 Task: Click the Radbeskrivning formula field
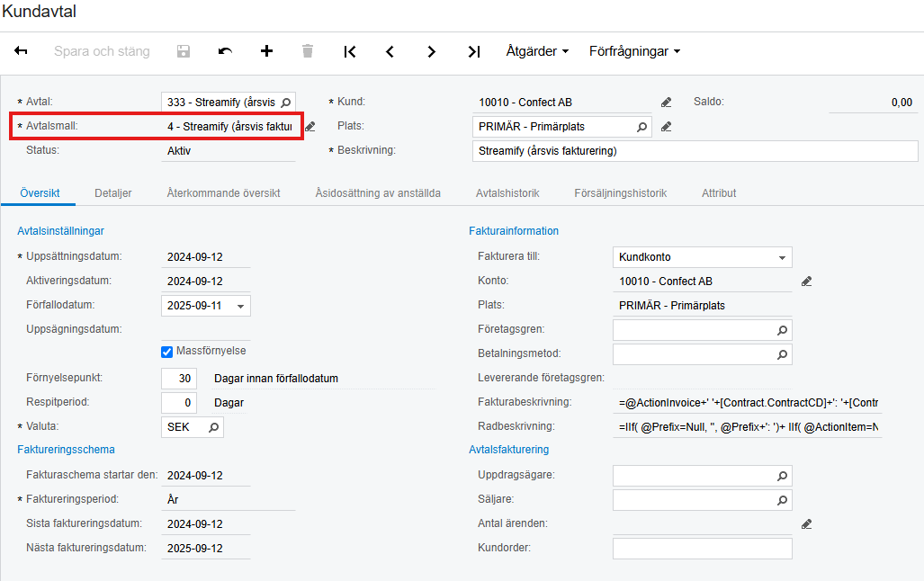[x=748, y=427]
